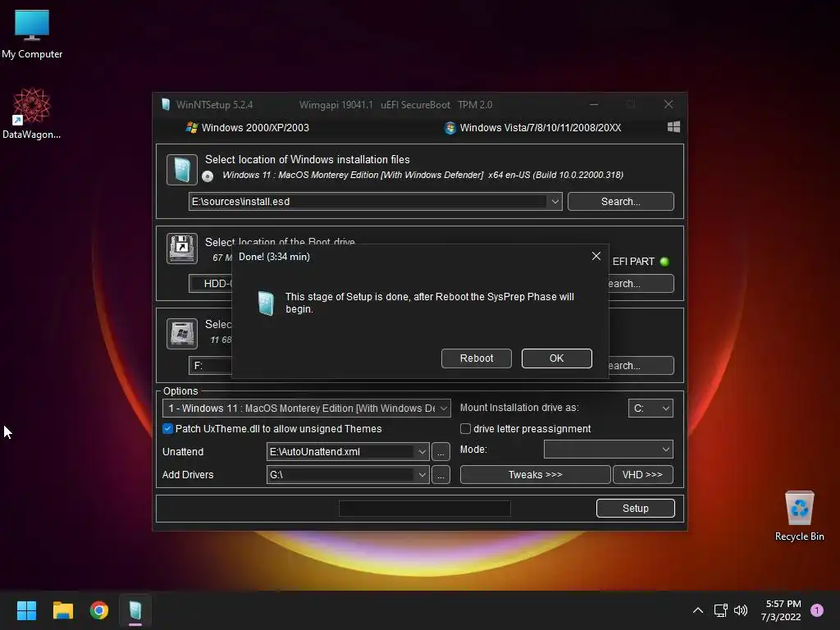Click the disc icon beside Windows 11 edition
The height and width of the screenshot is (630, 840).
[208, 176]
